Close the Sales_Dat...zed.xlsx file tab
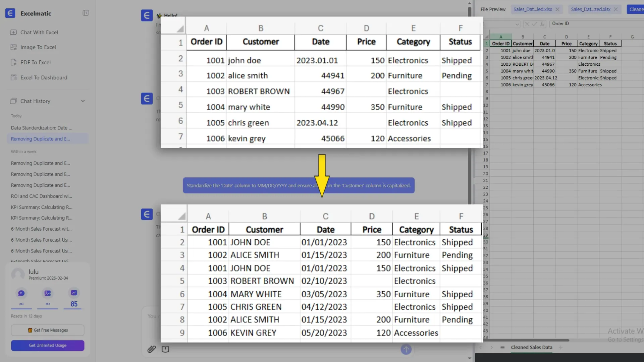 pyautogui.click(x=615, y=9)
